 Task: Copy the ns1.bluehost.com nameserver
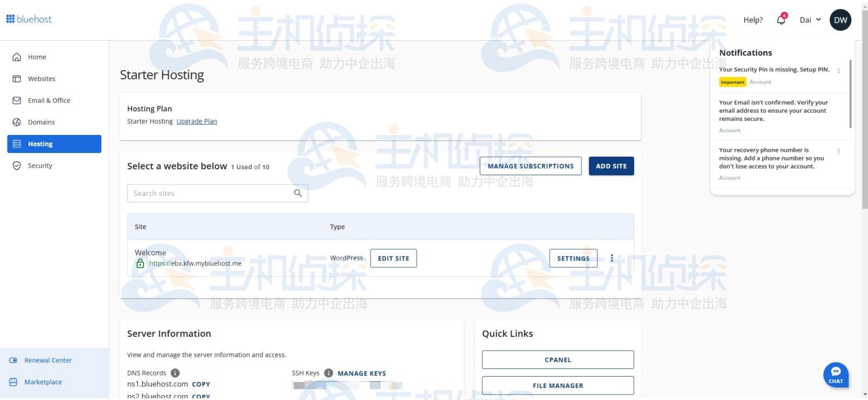click(x=201, y=384)
